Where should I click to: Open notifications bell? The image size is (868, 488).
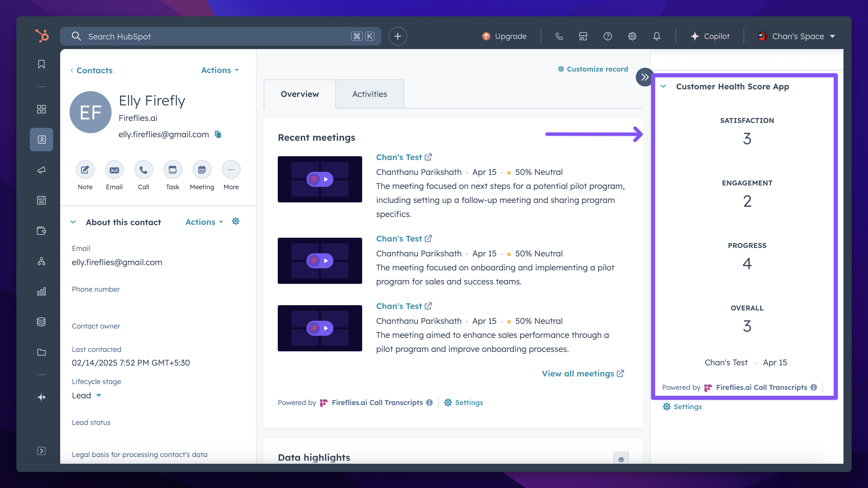point(656,36)
